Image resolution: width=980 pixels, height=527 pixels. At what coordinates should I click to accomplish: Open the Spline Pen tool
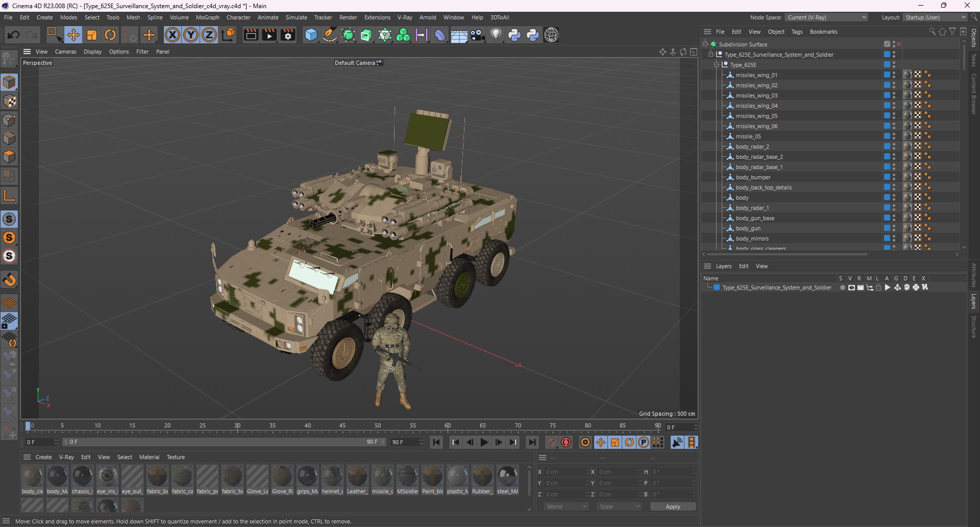(330, 35)
